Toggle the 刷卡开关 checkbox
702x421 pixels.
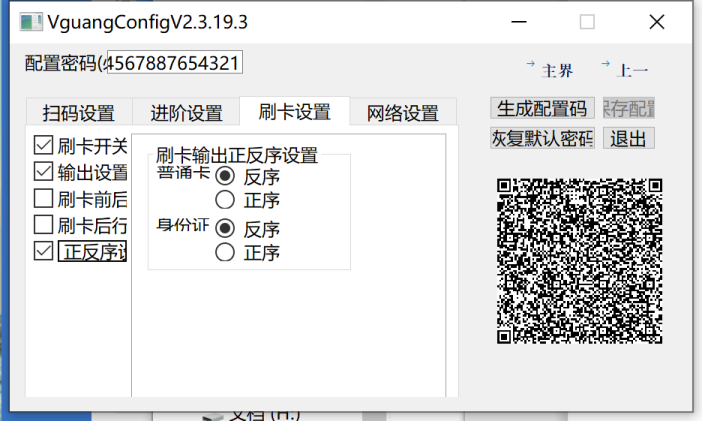[x=43, y=146]
